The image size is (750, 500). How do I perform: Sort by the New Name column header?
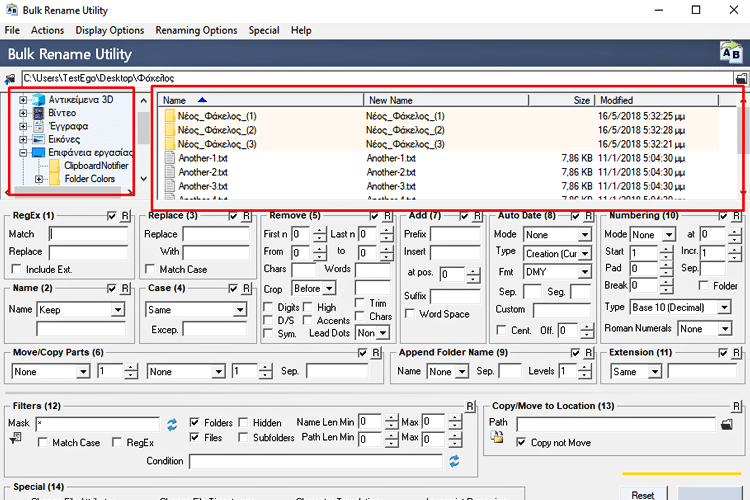tap(446, 100)
